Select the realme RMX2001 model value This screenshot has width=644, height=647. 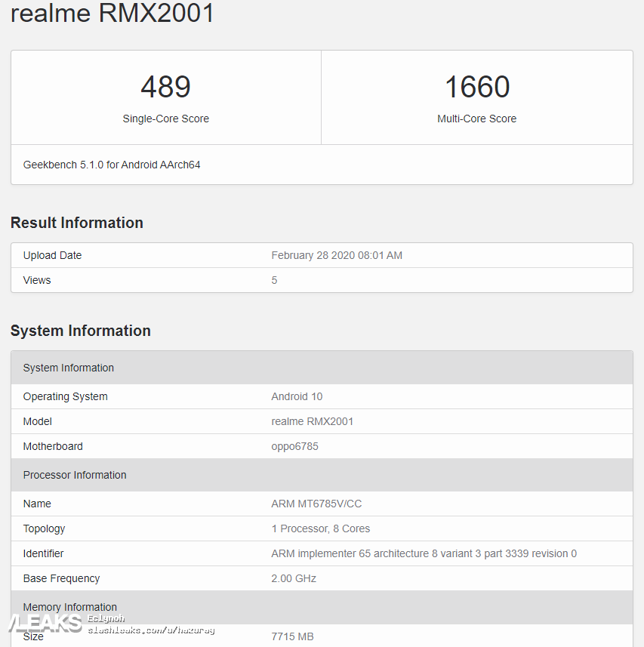coord(313,421)
